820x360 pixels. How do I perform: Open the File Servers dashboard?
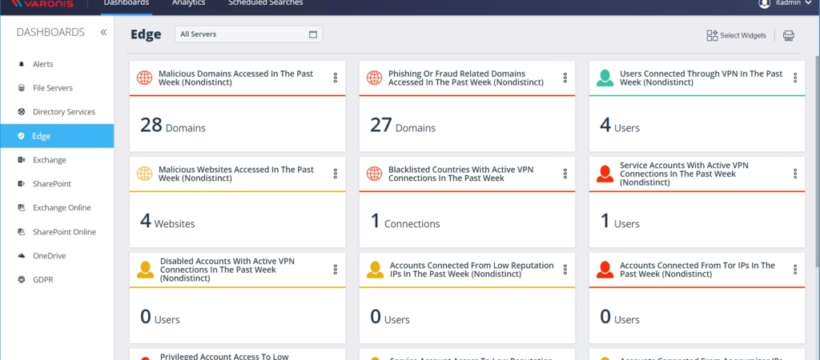coord(53,88)
